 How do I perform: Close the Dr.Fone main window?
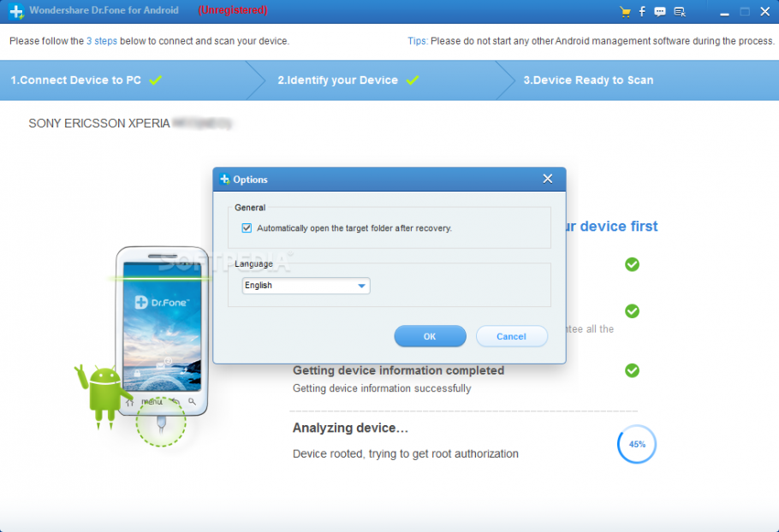click(x=765, y=11)
